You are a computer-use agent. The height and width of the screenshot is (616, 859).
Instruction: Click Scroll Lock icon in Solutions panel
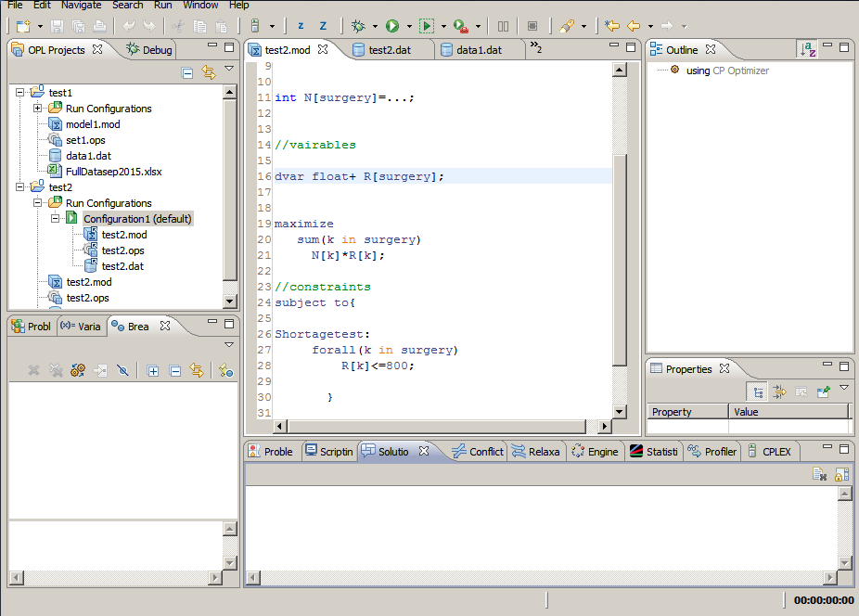tap(841, 474)
